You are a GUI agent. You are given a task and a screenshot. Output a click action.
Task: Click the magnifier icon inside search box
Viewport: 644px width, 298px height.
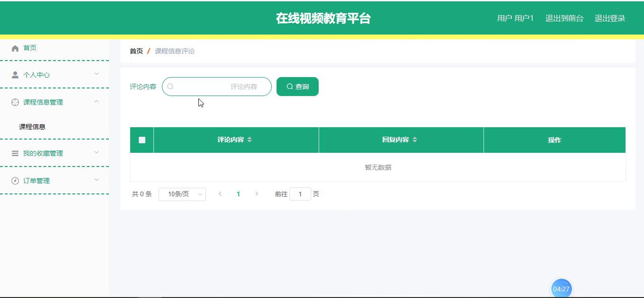tap(170, 87)
